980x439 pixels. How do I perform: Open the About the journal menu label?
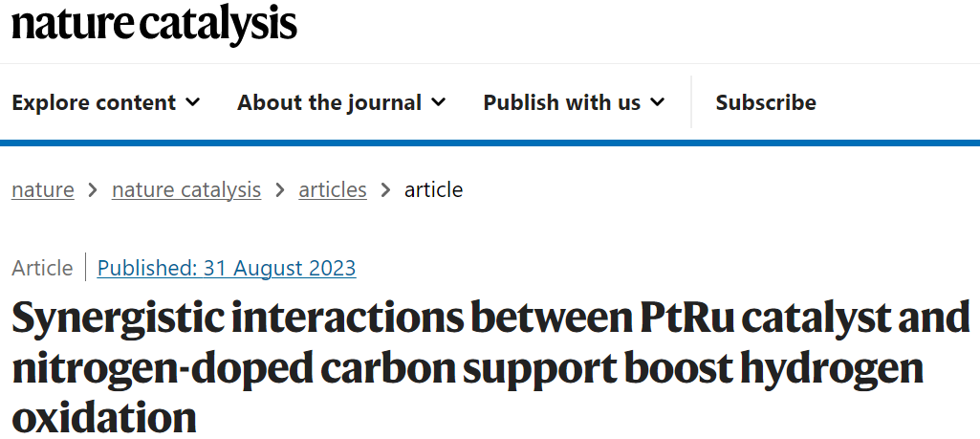pyautogui.click(x=329, y=102)
